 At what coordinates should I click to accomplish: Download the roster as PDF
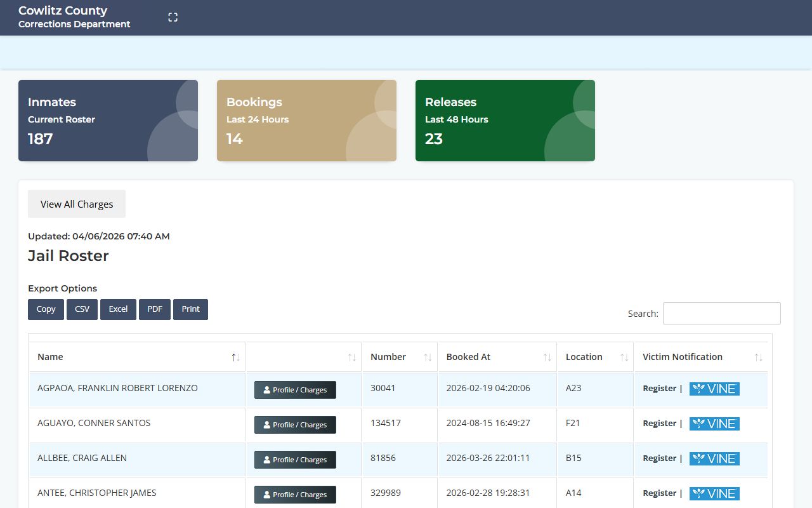click(155, 309)
